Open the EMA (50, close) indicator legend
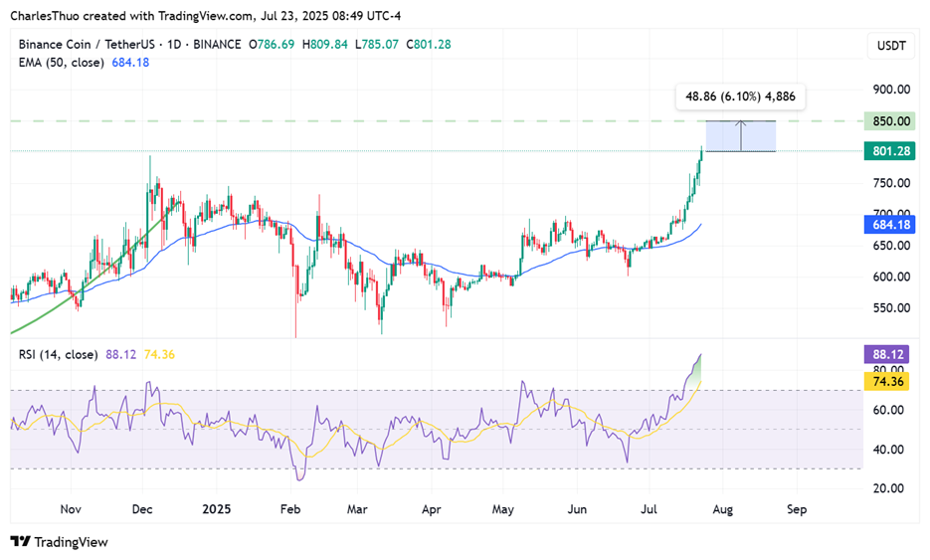Screen dimensions: 930x560 (61, 63)
